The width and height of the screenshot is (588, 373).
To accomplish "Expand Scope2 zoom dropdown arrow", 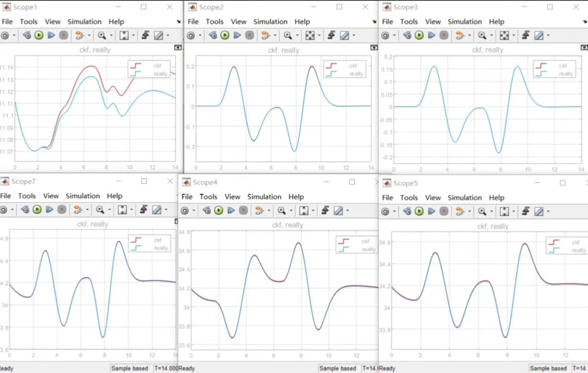I will coord(297,35).
